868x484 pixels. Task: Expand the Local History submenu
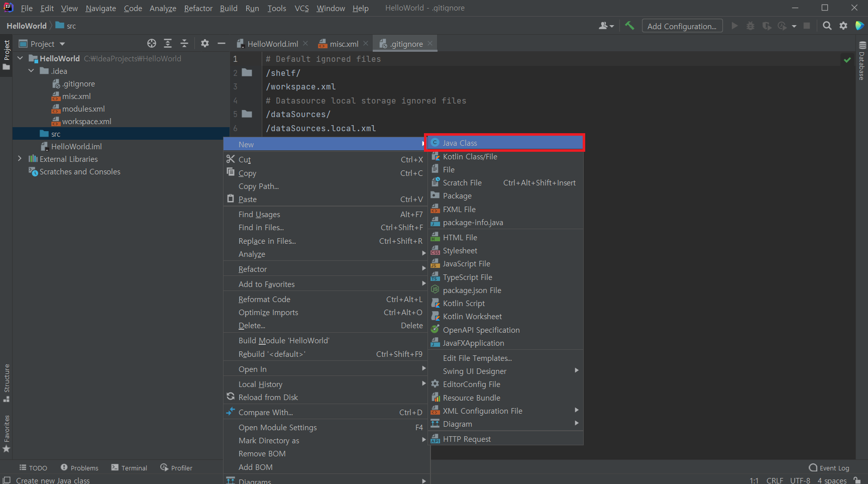pos(325,384)
